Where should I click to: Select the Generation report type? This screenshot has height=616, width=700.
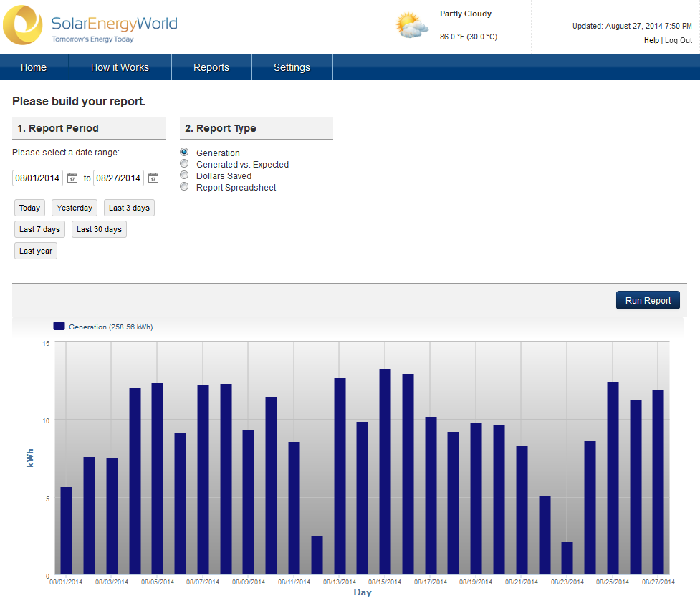184,153
